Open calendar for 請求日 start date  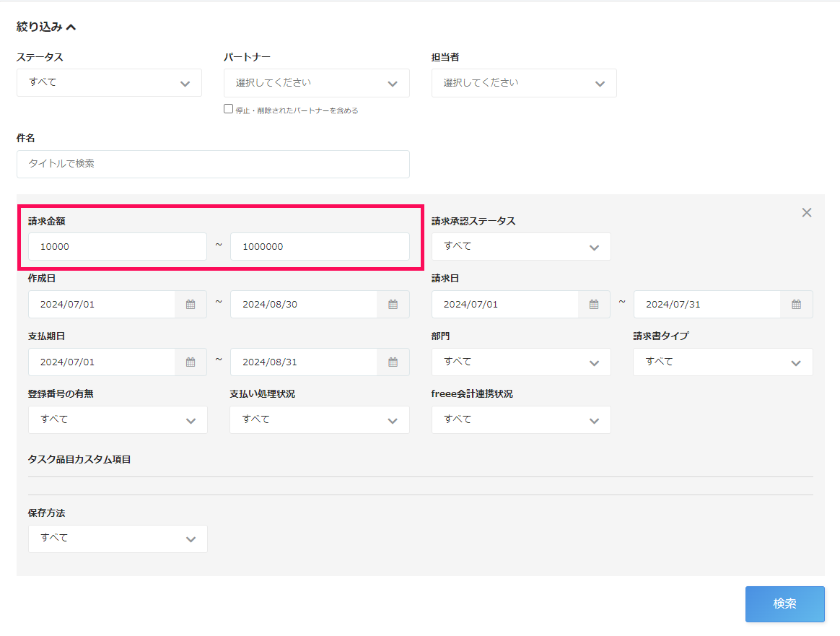pos(594,305)
